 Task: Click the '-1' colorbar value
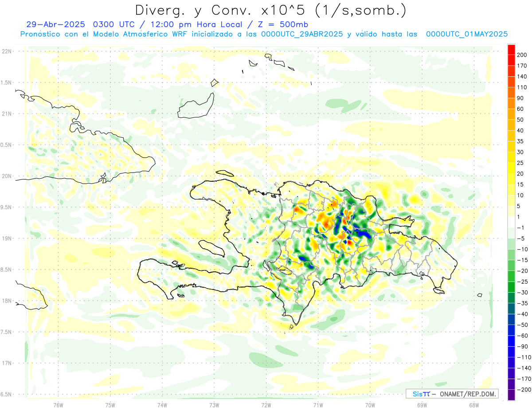521,227
